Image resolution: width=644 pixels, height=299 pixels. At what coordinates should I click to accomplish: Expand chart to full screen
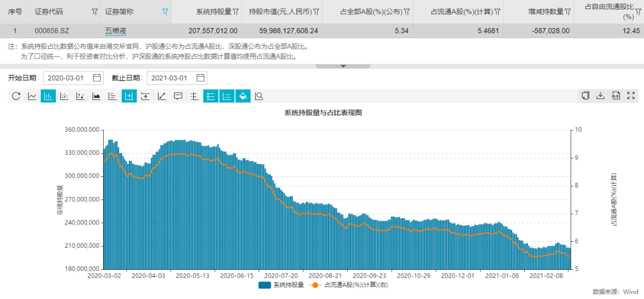(x=631, y=95)
